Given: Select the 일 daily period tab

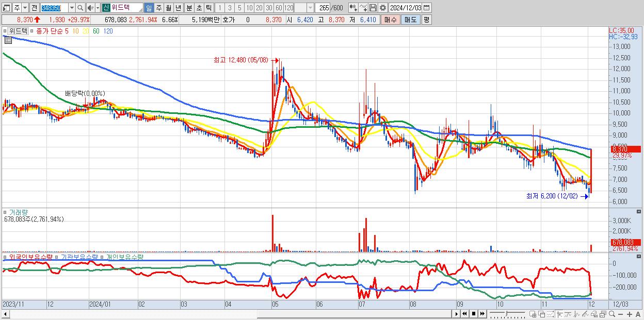Looking at the screenshot, I should pos(149,8).
